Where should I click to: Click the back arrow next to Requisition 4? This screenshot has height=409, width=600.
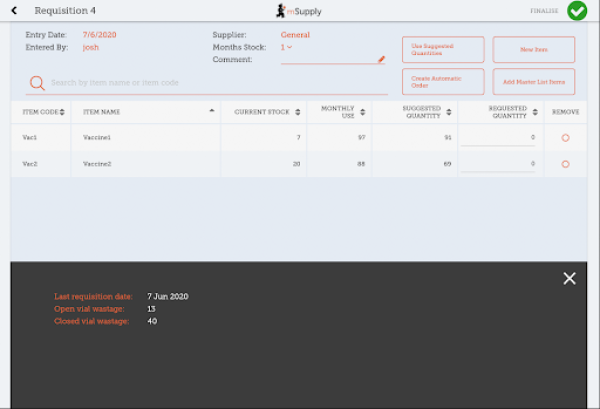coord(14,11)
